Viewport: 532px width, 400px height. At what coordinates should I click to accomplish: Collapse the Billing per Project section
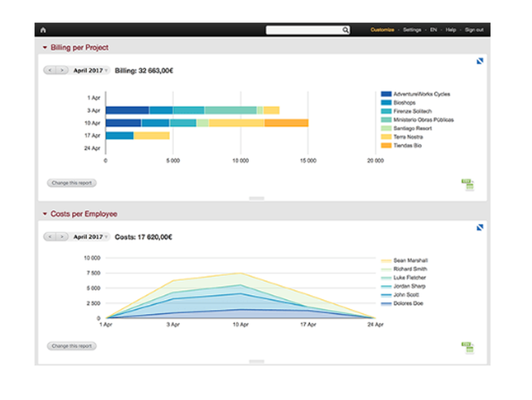point(45,47)
